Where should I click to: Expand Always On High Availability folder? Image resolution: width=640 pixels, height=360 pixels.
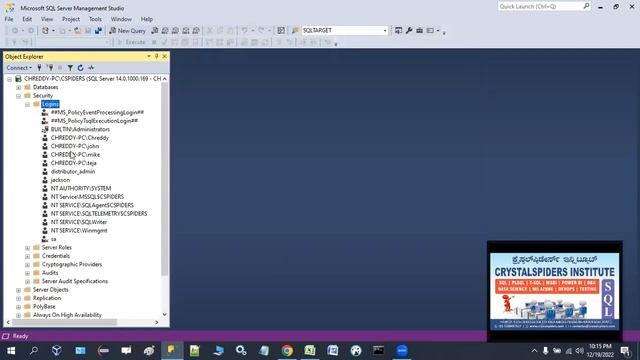point(18,315)
